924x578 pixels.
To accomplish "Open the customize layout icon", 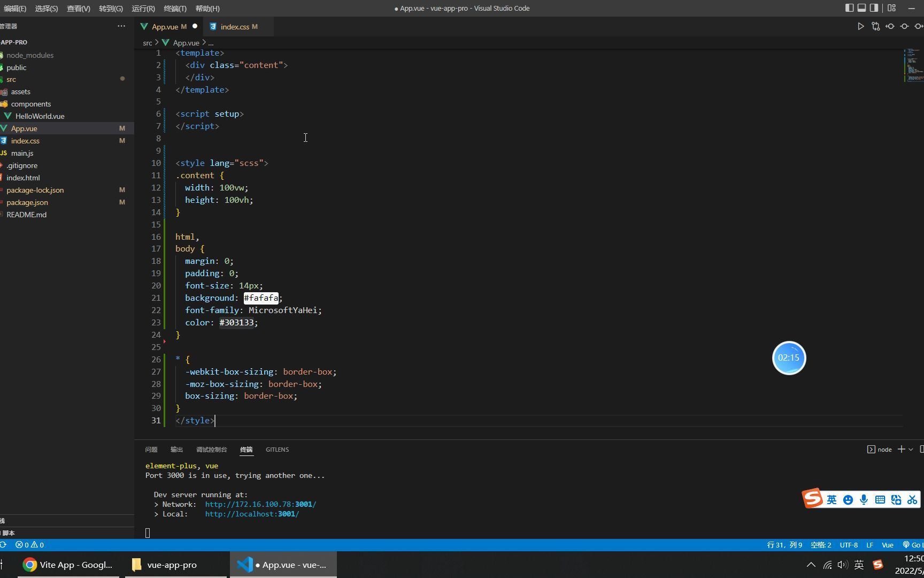I will click(891, 8).
